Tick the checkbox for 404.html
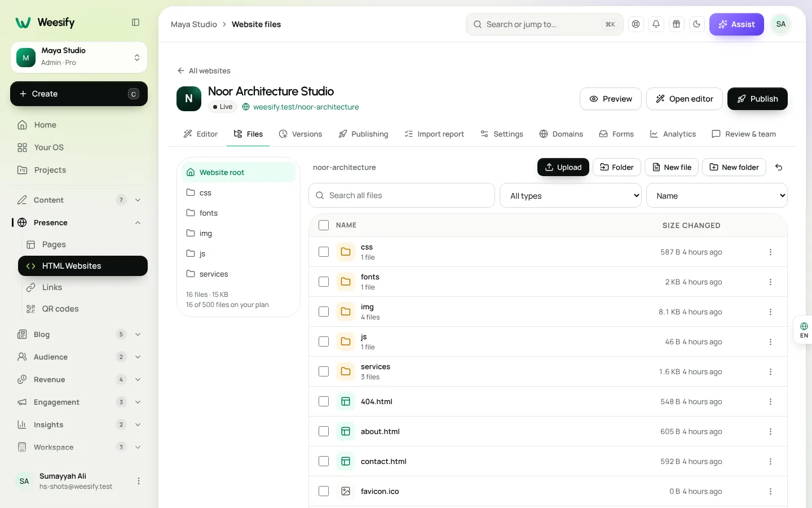The image size is (812, 508). pos(324,401)
